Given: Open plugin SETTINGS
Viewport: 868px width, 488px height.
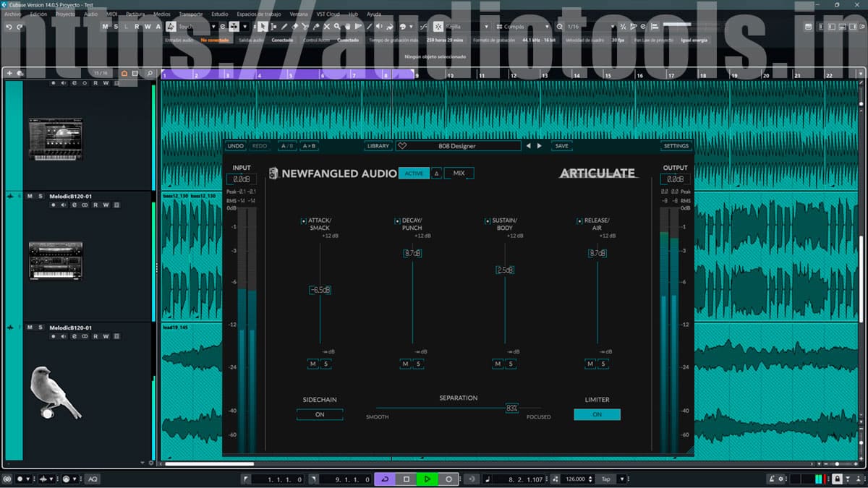Looking at the screenshot, I should pos(676,146).
